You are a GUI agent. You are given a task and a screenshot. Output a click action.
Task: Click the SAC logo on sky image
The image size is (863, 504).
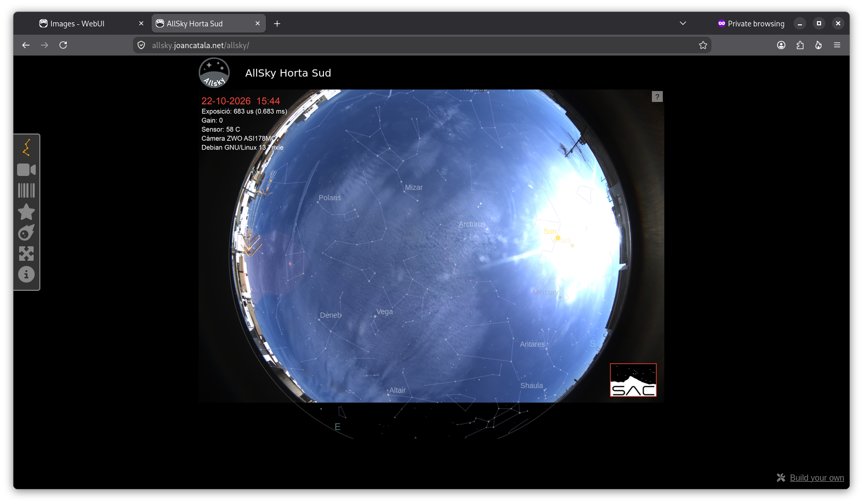click(633, 380)
